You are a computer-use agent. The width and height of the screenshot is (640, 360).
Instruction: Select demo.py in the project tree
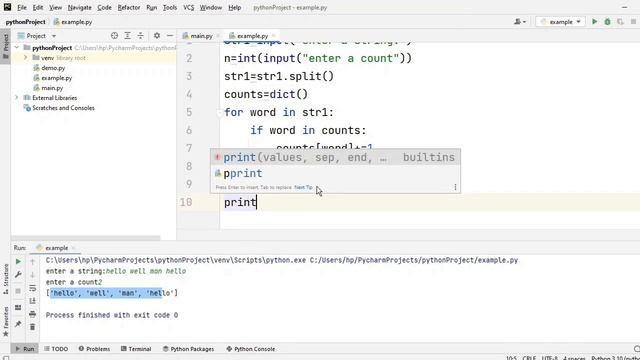pyautogui.click(x=53, y=68)
